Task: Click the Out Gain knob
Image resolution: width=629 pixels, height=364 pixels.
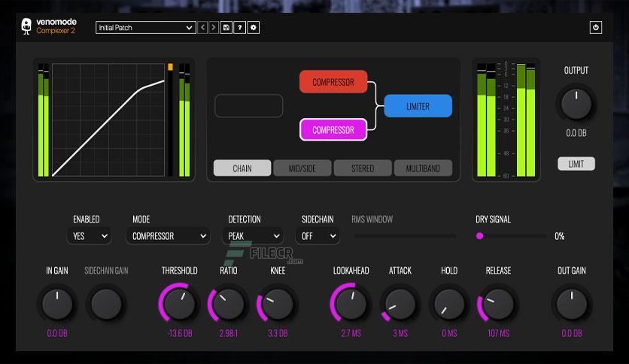Action: pyautogui.click(x=572, y=305)
